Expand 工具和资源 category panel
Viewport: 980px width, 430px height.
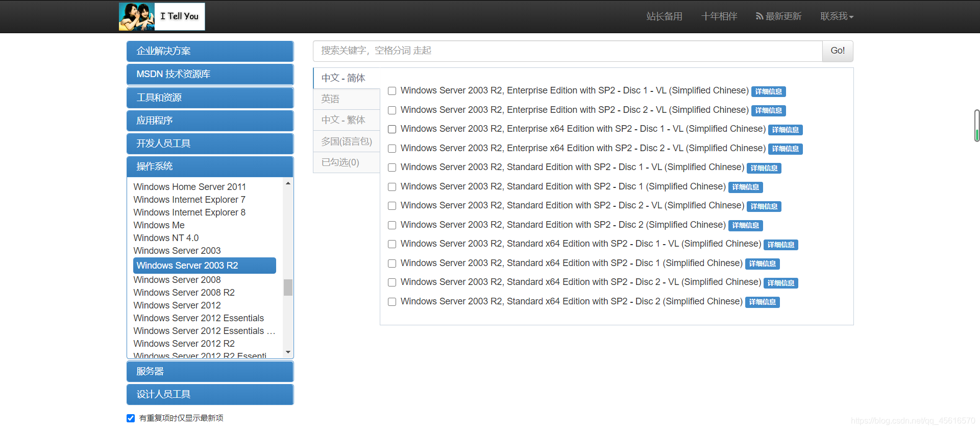(x=210, y=98)
